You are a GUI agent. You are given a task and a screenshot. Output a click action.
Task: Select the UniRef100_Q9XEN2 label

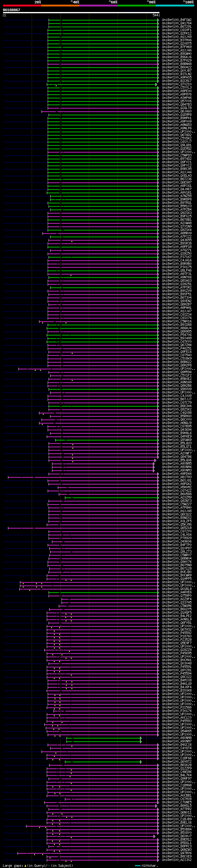tap(177, 301)
